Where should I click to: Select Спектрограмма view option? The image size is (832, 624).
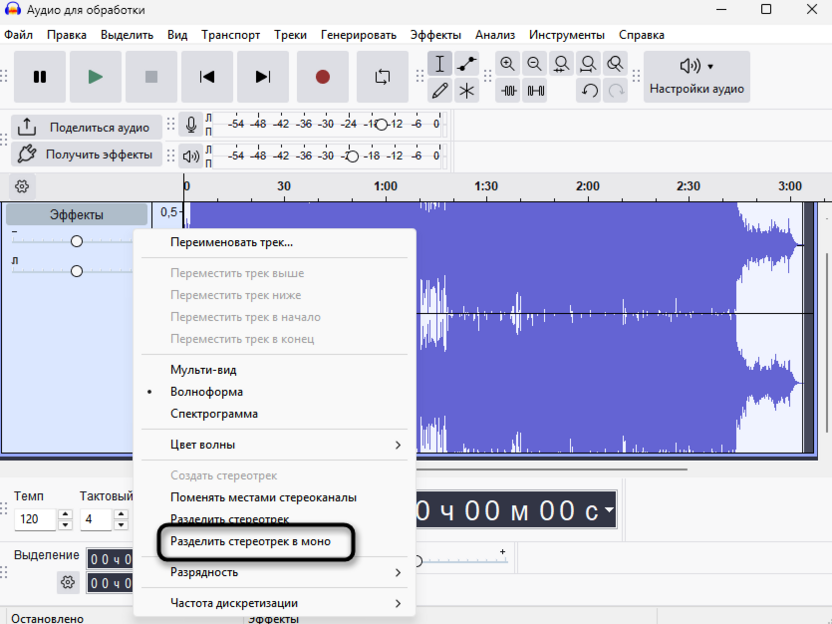point(274,413)
